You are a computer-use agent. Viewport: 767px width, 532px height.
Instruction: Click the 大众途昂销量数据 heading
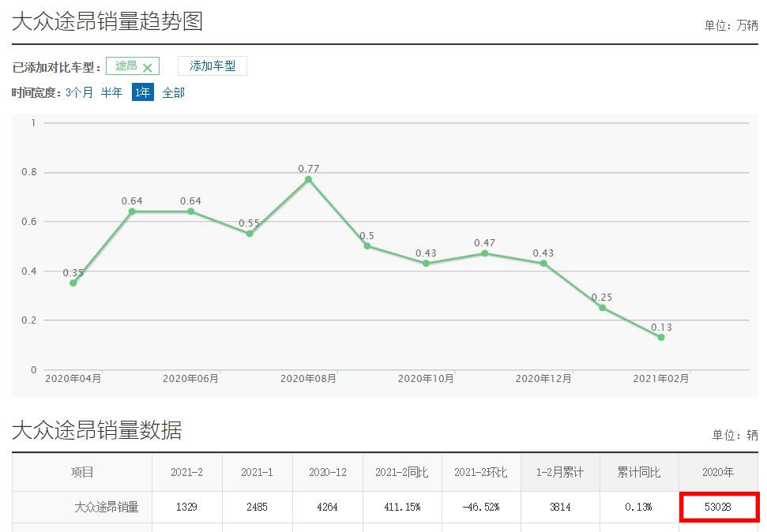click(97, 430)
